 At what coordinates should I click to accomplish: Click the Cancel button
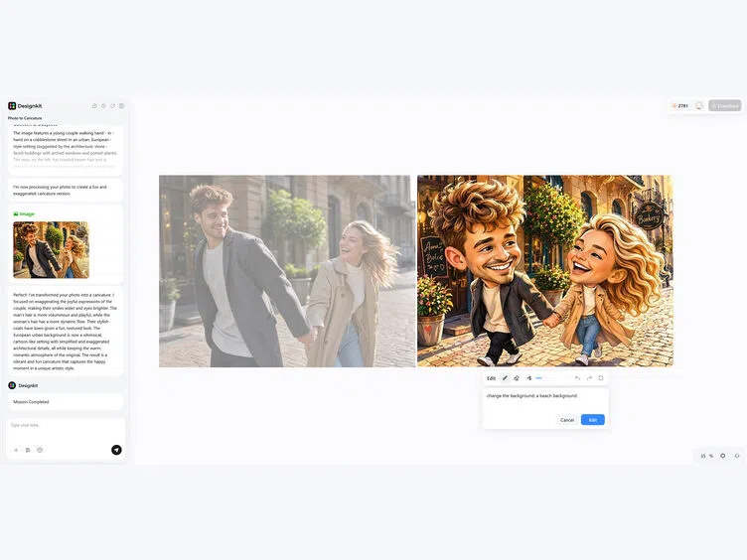(x=567, y=420)
